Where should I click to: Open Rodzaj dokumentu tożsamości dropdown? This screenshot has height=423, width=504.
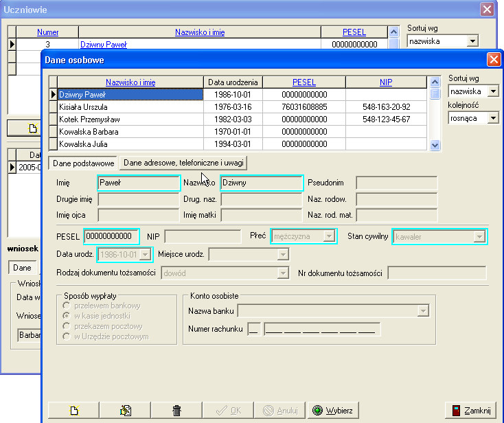pos(283,273)
